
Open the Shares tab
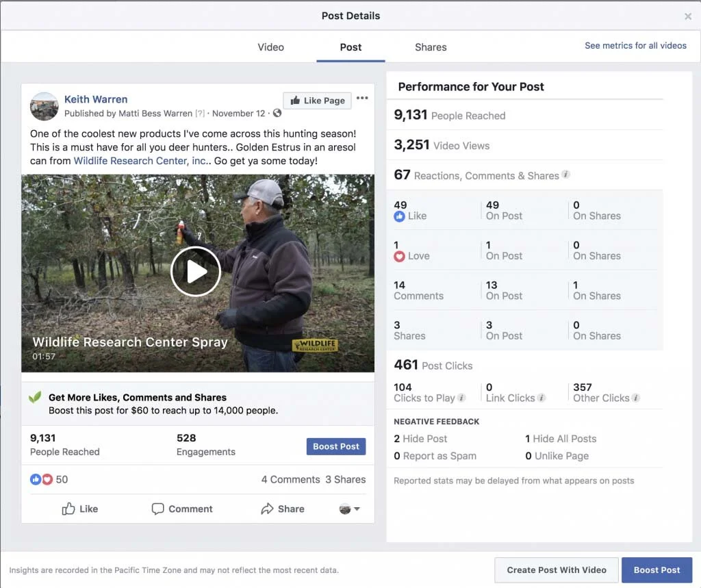point(431,47)
